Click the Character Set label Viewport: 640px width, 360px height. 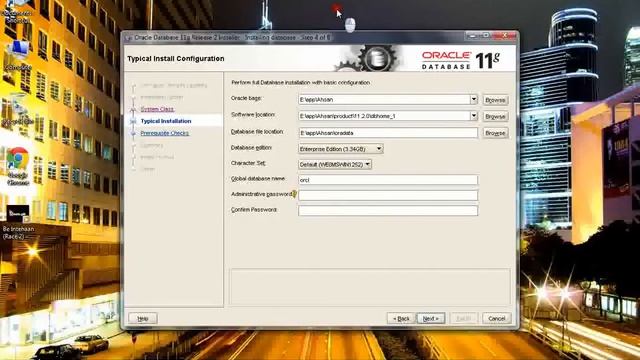point(248,163)
